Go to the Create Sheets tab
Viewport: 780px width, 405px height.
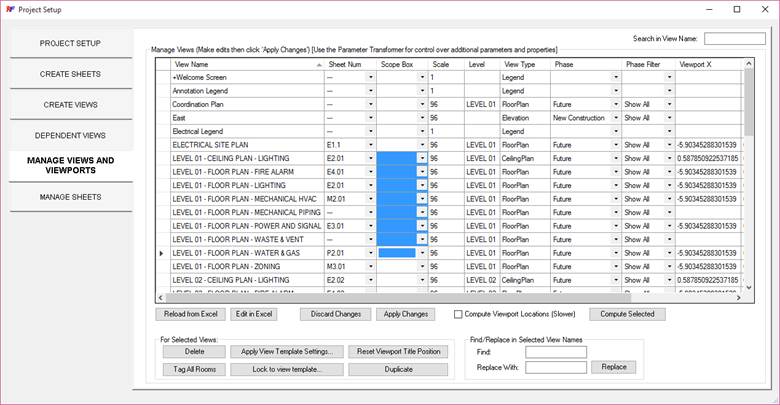tap(70, 74)
